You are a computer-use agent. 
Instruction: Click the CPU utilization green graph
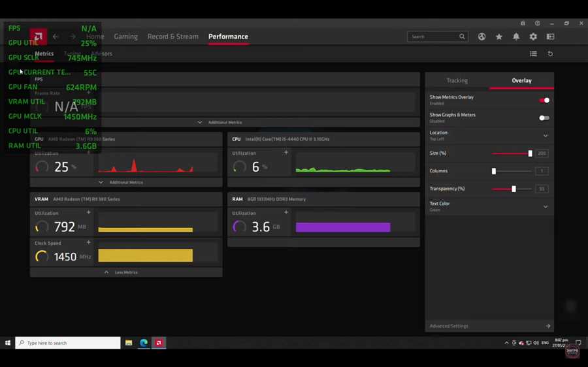click(x=355, y=163)
